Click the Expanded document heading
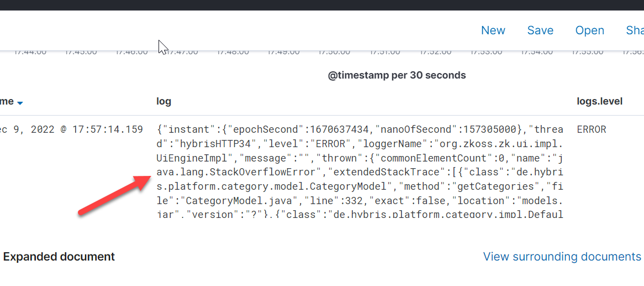The width and height of the screenshot is (644, 286). pos(59,257)
